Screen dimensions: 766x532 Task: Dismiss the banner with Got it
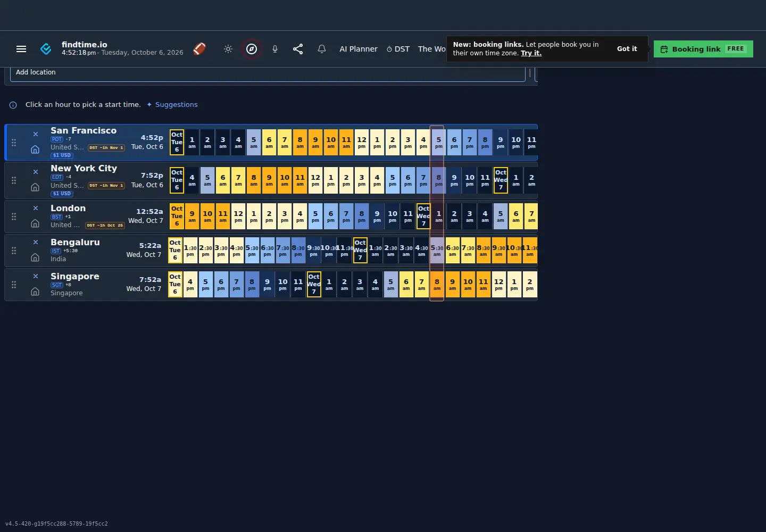coord(627,49)
